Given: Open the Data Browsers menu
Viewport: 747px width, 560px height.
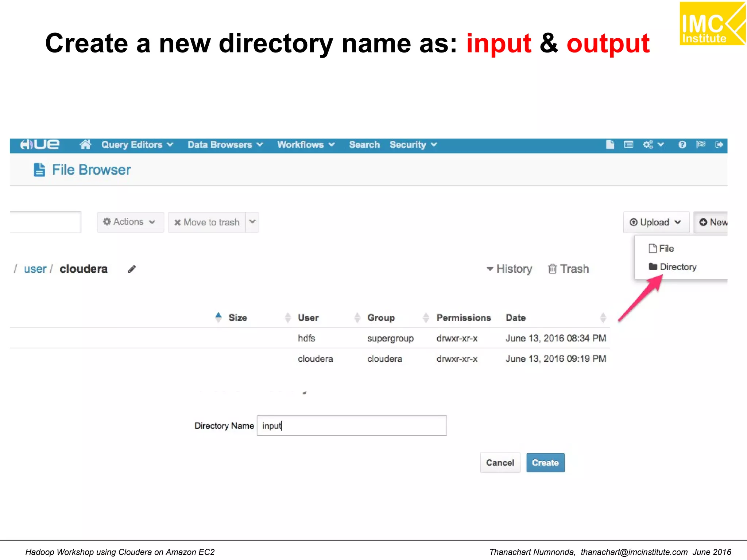Looking at the screenshot, I should point(225,145).
